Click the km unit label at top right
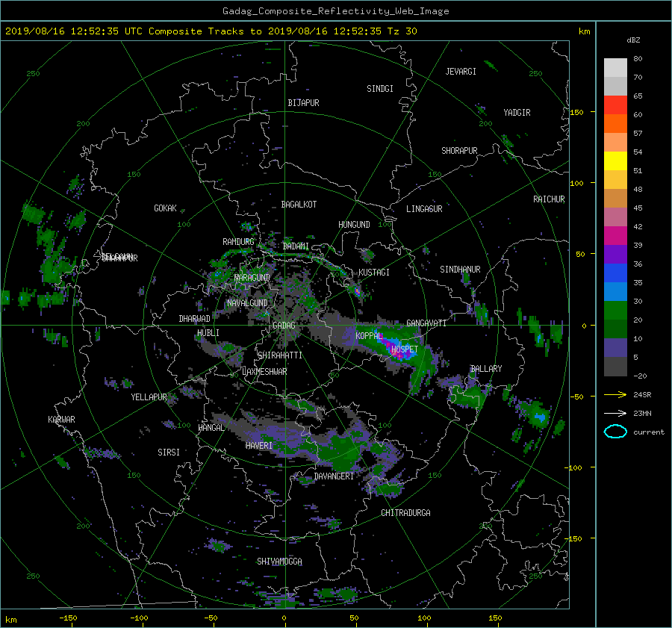The image size is (672, 628). pyautogui.click(x=584, y=31)
